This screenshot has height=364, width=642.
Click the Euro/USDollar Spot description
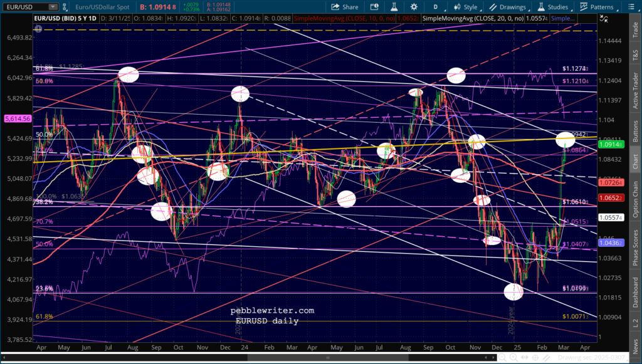[x=102, y=7]
